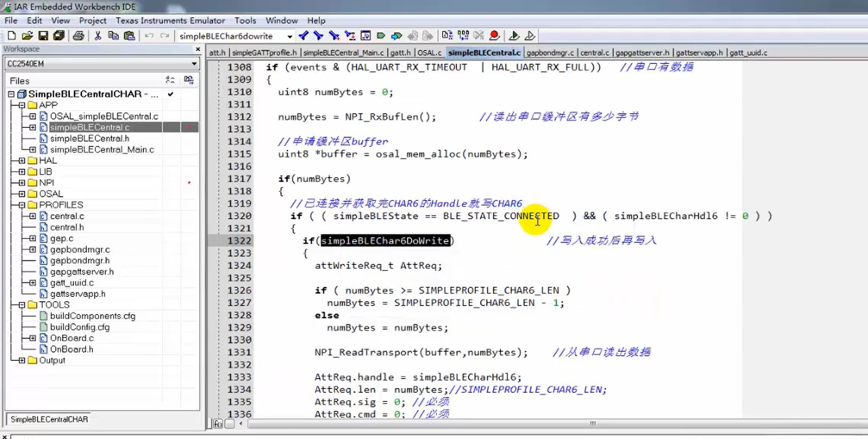Cut the selection with the scissors icon
This screenshot has height=439, width=868.
click(98, 36)
